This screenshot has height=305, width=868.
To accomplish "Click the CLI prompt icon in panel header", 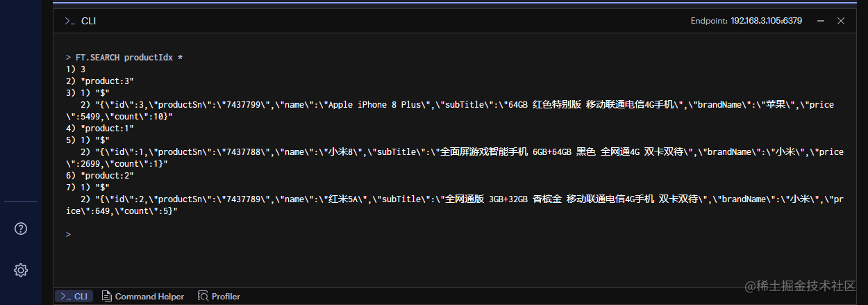I will (x=69, y=21).
